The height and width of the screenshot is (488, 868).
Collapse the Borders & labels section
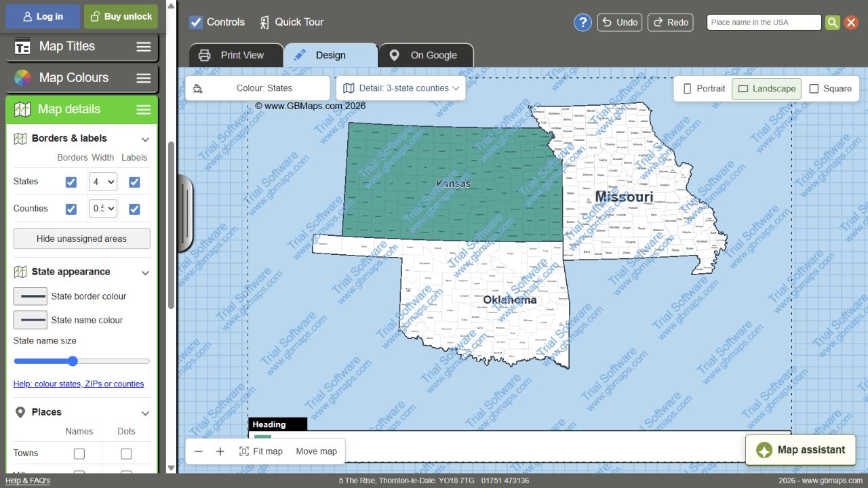click(x=145, y=139)
